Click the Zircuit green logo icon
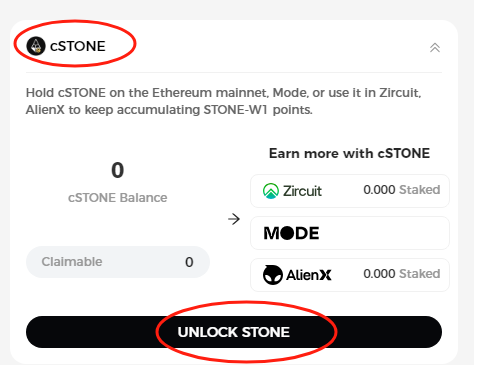This screenshot has width=492, height=365. pyautogui.click(x=271, y=191)
